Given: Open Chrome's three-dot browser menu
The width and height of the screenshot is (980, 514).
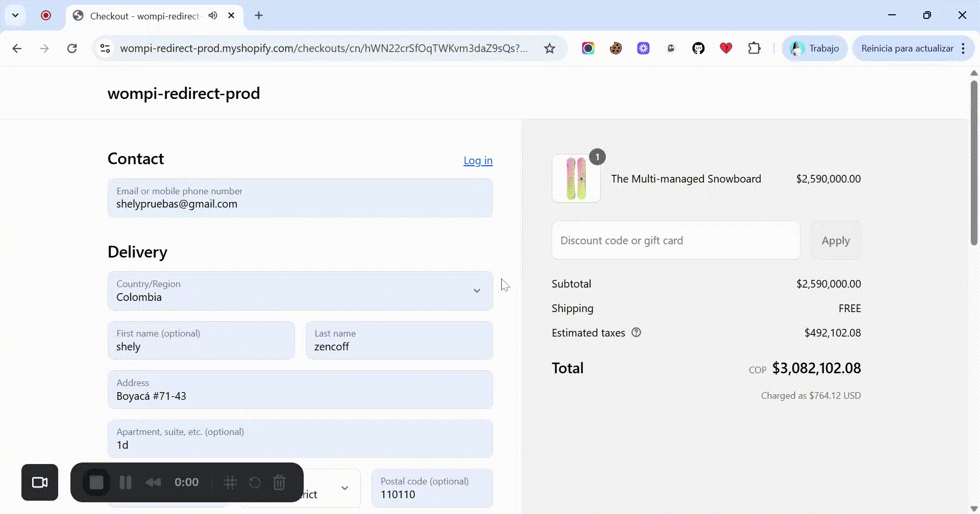Looking at the screenshot, I should (964, 48).
